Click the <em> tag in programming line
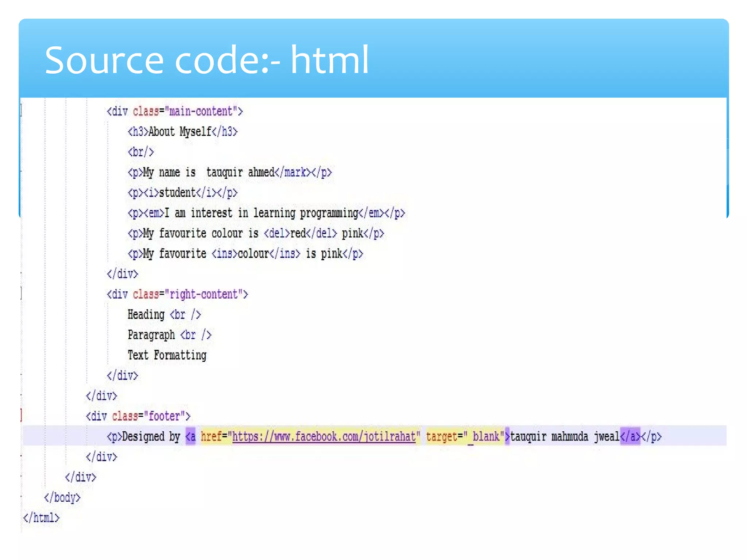 (154, 213)
